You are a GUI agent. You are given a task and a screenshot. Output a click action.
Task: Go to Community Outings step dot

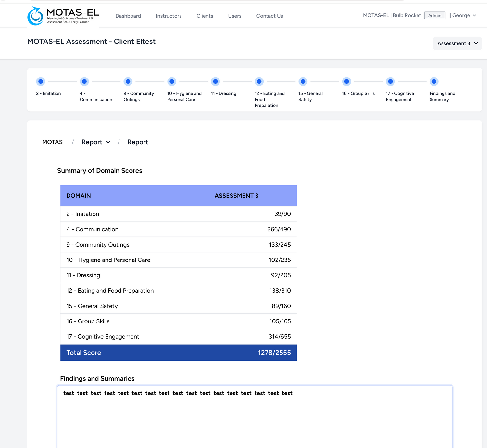click(128, 81)
